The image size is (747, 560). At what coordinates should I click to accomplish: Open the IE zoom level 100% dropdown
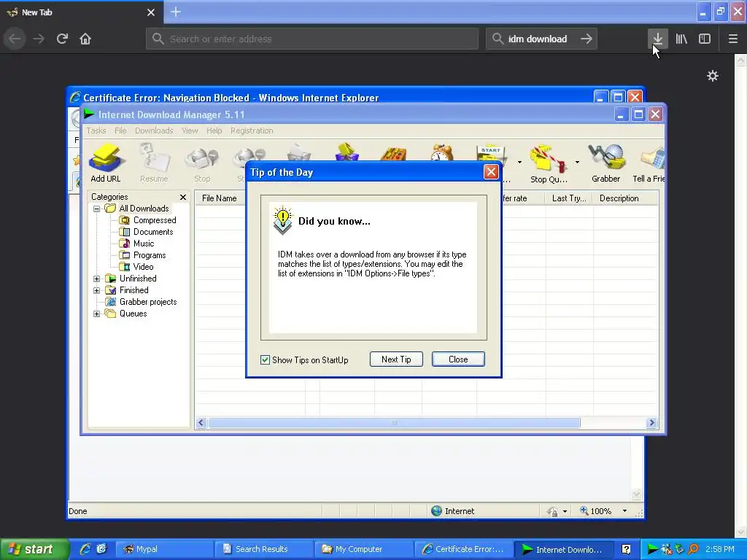point(624,511)
